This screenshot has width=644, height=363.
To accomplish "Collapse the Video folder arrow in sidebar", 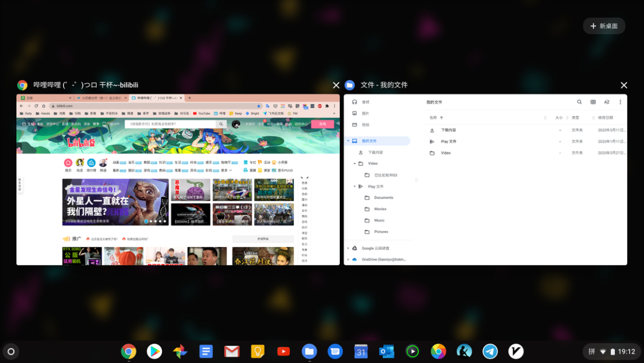I will pos(355,164).
